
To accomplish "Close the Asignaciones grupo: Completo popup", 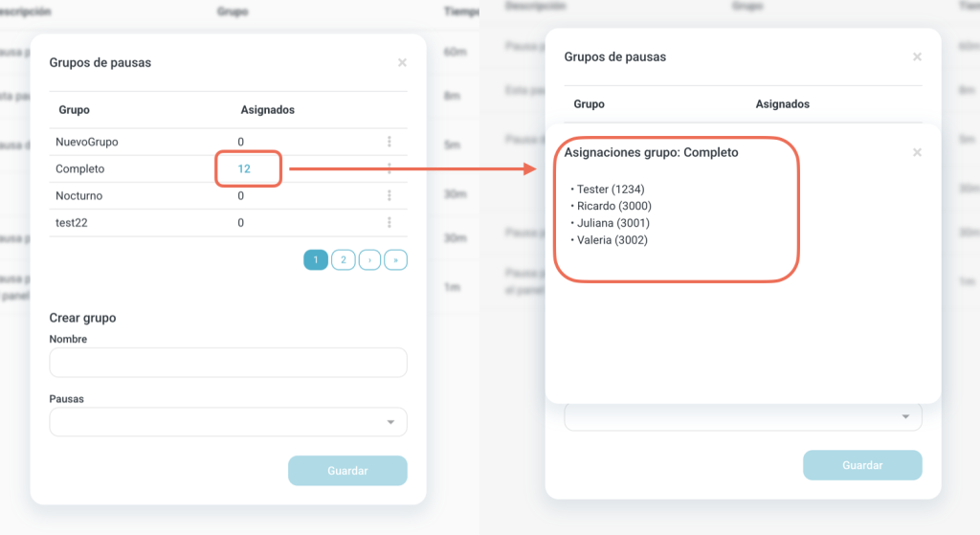I will (917, 152).
